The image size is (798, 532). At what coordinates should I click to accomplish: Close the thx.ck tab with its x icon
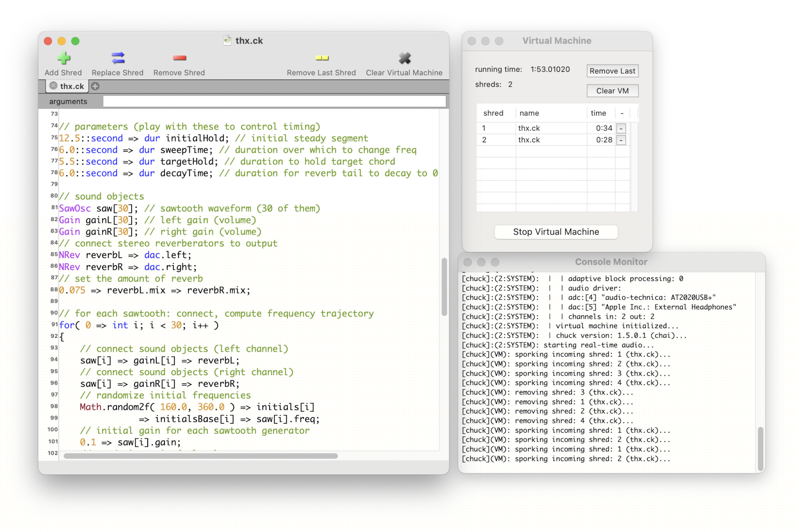[x=54, y=86]
